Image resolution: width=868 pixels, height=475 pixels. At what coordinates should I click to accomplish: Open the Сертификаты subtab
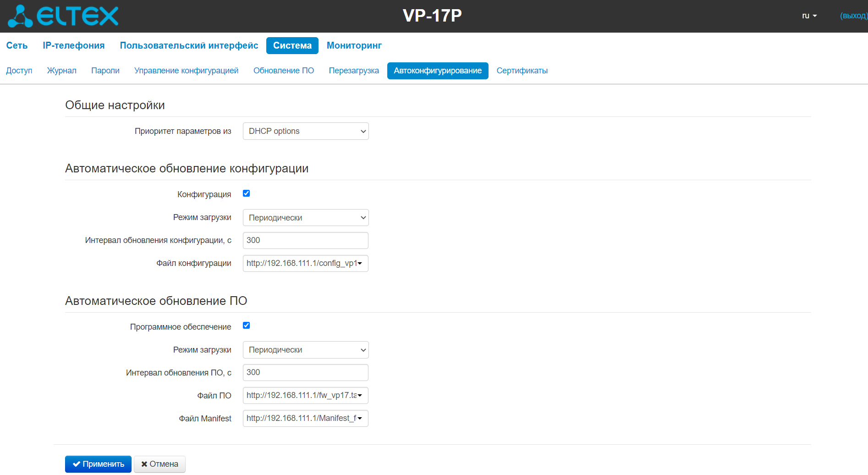(522, 71)
